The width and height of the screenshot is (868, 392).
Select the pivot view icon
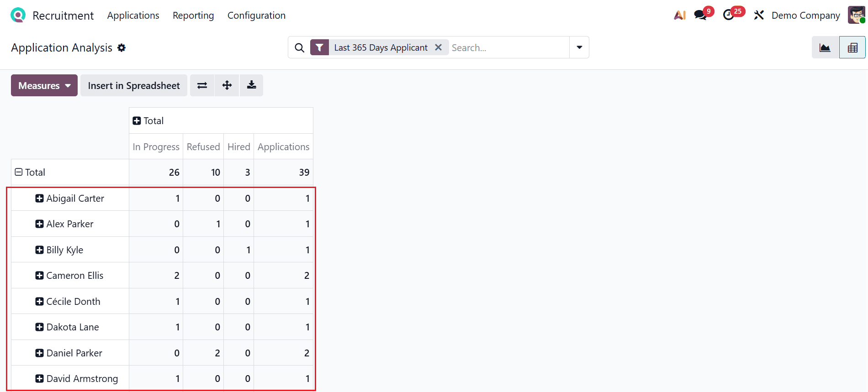[x=852, y=47]
